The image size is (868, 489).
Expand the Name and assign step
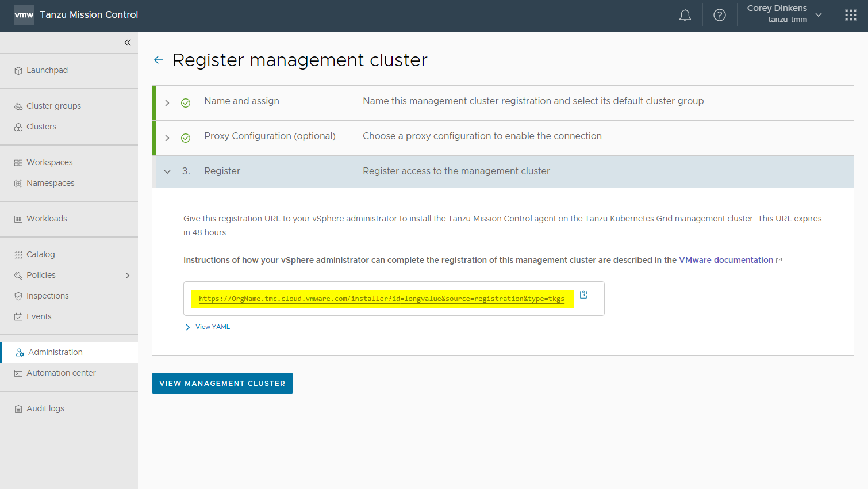pyautogui.click(x=167, y=103)
